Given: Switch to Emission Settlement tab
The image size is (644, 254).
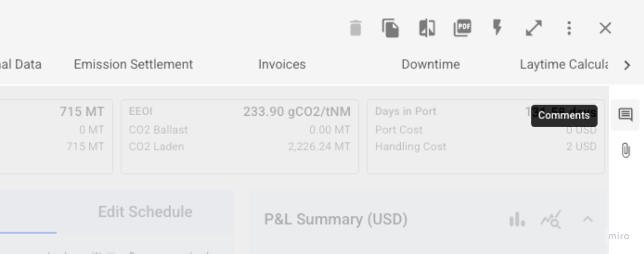Looking at the screenshot, I should click(x=133, y=64).
